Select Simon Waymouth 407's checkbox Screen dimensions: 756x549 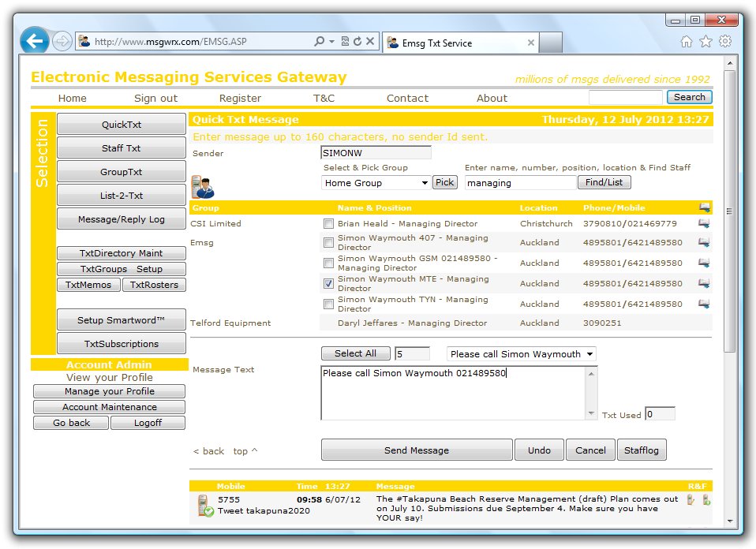pos(328,242)
